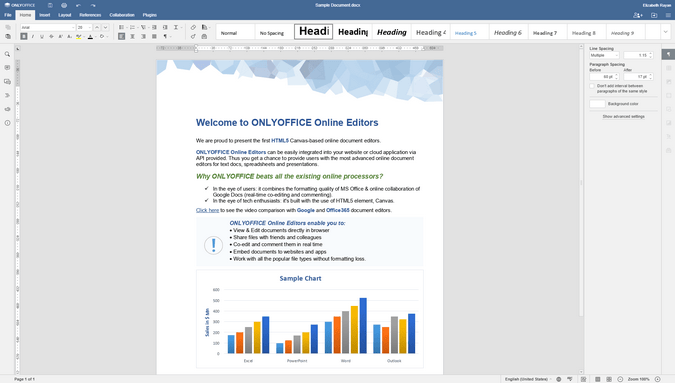Viewport: 675px width, 383px height.
Task: Switch to the Plugins tab
Action: click(x=149, y=15)
